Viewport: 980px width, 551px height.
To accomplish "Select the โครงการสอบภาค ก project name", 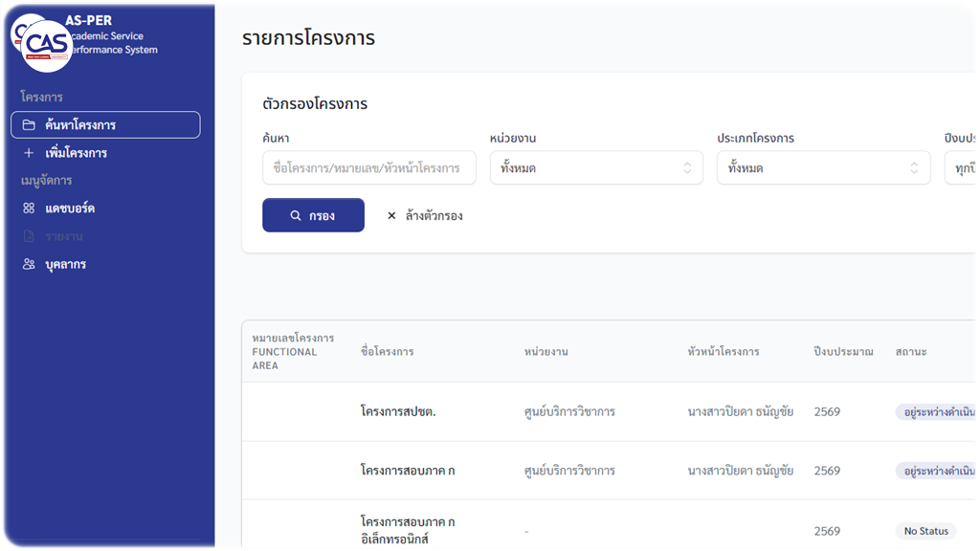I will click(x=408, y=471).
